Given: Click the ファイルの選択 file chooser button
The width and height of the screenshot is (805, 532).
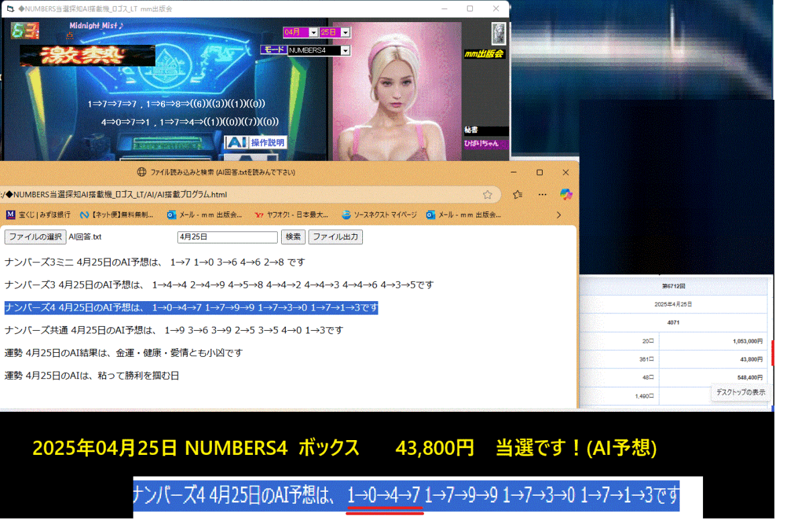Looking at the screenshot, I should click(35, 237).
